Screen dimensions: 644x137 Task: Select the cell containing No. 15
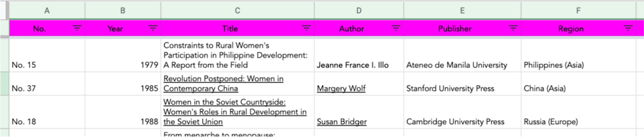click(x=47, y=55)
